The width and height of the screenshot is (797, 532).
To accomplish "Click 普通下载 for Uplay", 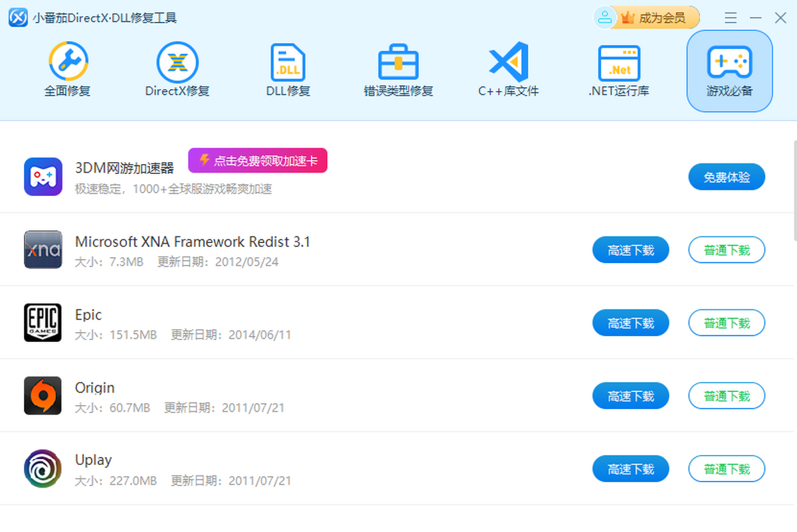I will click(x=727, y=470).
